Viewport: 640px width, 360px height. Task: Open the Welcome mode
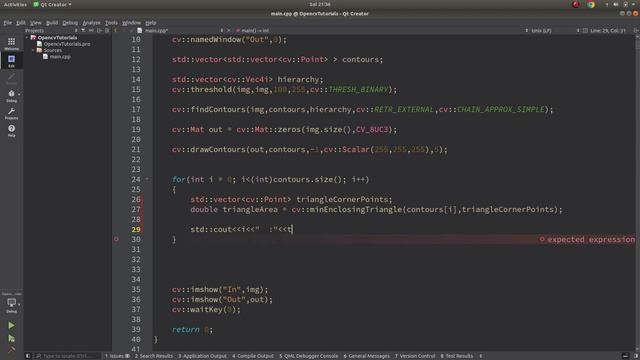tap(11, 43)
